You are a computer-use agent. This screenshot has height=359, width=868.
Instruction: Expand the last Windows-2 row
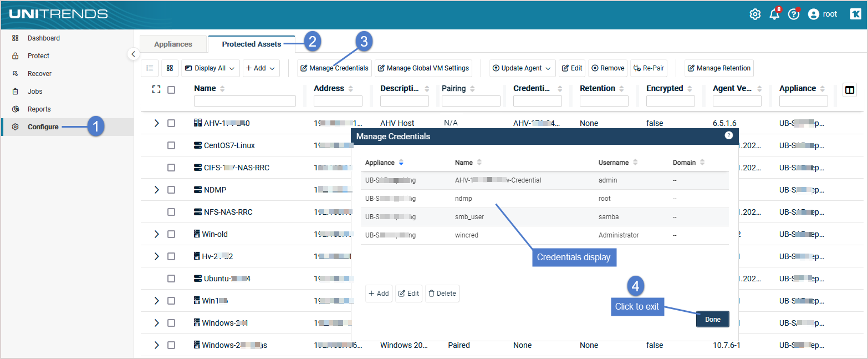pyautogui.click(x=156, y=345)
